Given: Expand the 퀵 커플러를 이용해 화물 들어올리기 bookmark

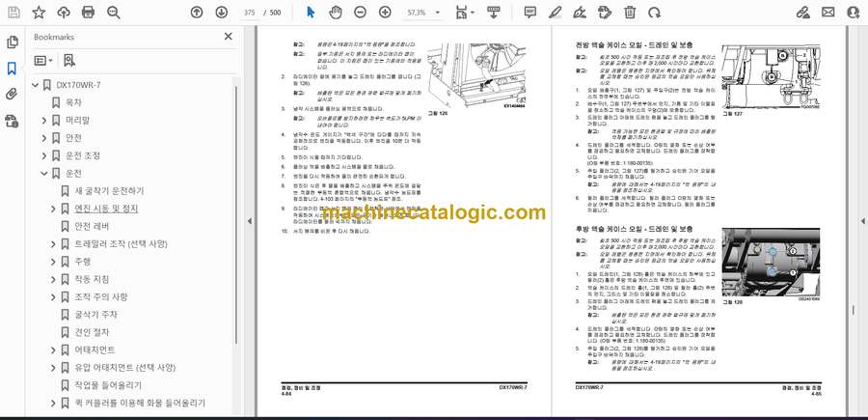Looking at the screenshot, I should (53, 403).
